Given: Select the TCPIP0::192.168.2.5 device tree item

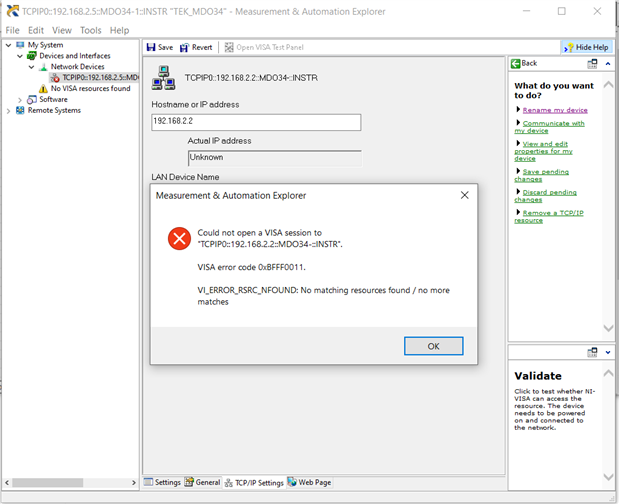Looking at the screenshot, I should click(94, 77).
